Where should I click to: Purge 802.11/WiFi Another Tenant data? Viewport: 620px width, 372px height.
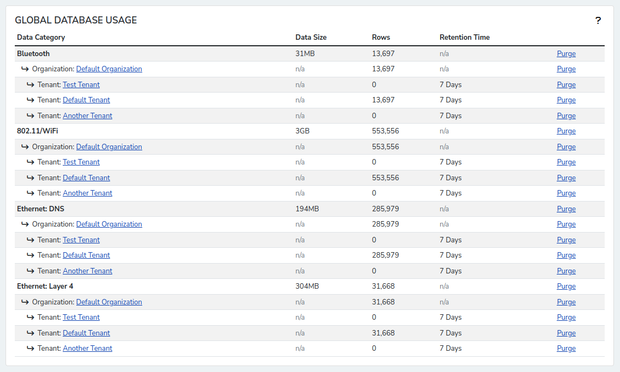point(566,193)
